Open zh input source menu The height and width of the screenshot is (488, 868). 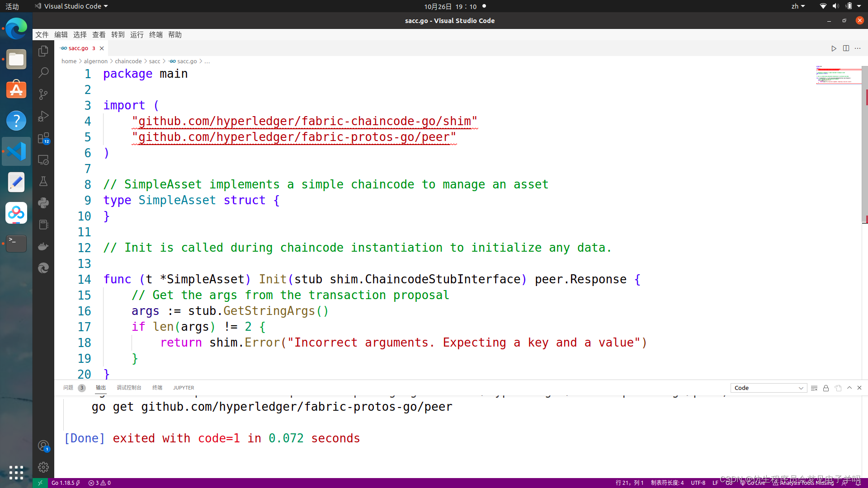tap(798, 6)
